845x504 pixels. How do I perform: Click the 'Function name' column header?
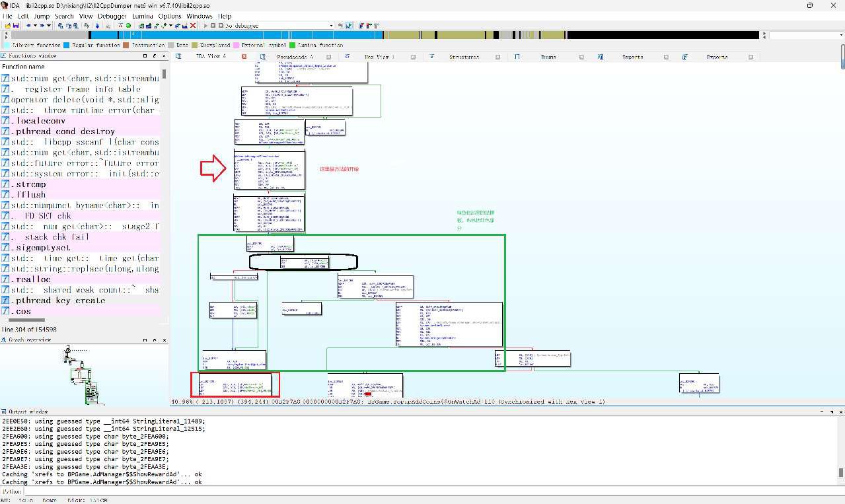pyautogui.click(x=80, y=67)
